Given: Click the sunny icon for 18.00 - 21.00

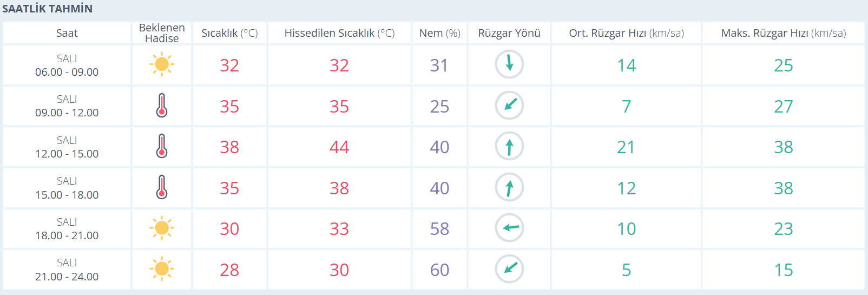Looking at the screenshot, I should [x=162, y=228].
